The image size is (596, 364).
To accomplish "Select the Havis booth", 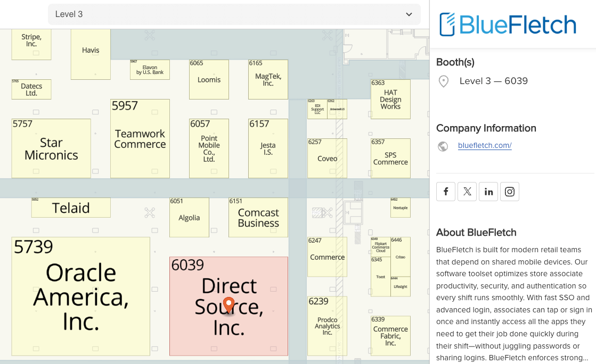I will tap(91, 54).
